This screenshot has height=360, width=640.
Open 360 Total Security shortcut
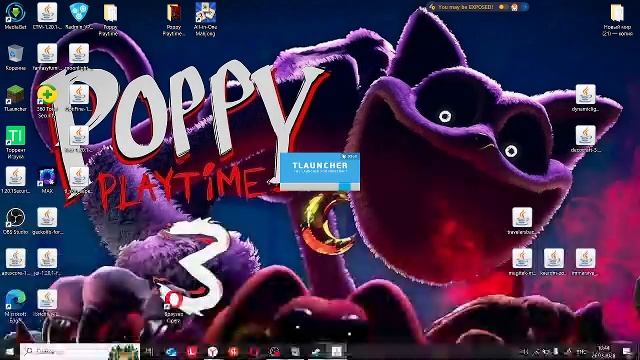pyautogui.click(x=47, y=101)
